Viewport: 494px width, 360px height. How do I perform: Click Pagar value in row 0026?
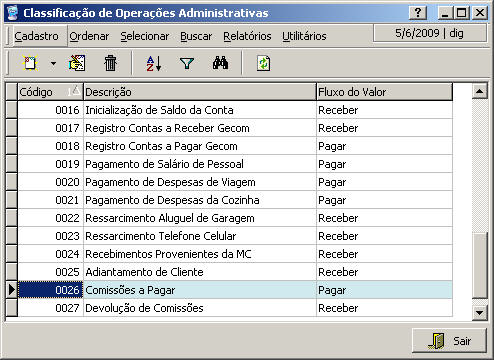click(x=384, y=290)
